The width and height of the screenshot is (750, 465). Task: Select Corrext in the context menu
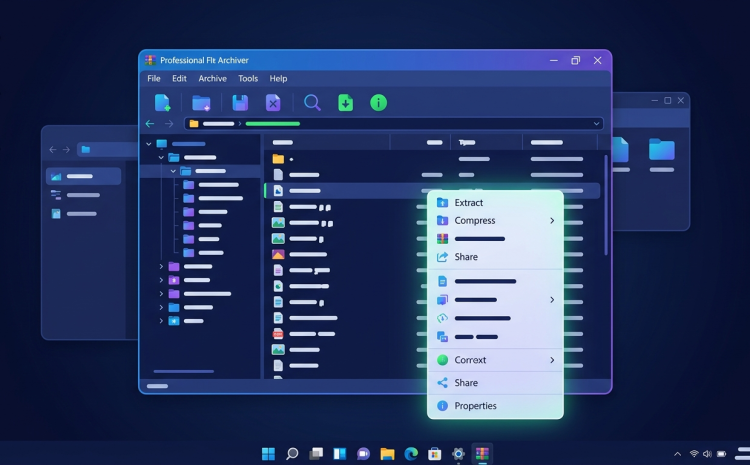point(495,360)
